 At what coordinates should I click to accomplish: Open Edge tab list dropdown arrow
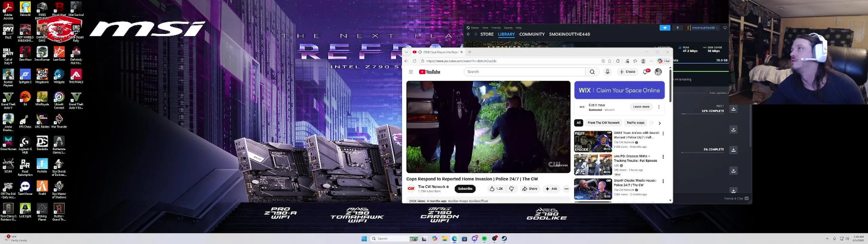(x=406, y=52)
